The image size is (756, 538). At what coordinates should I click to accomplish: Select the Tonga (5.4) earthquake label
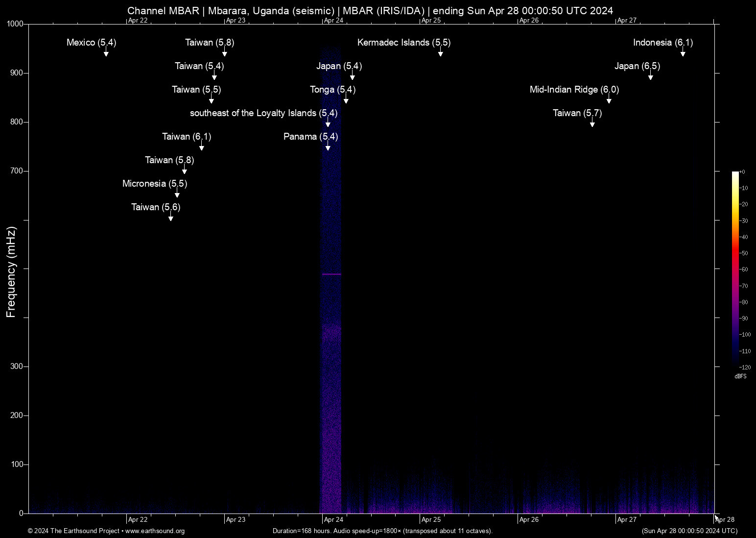pos(332,90)
